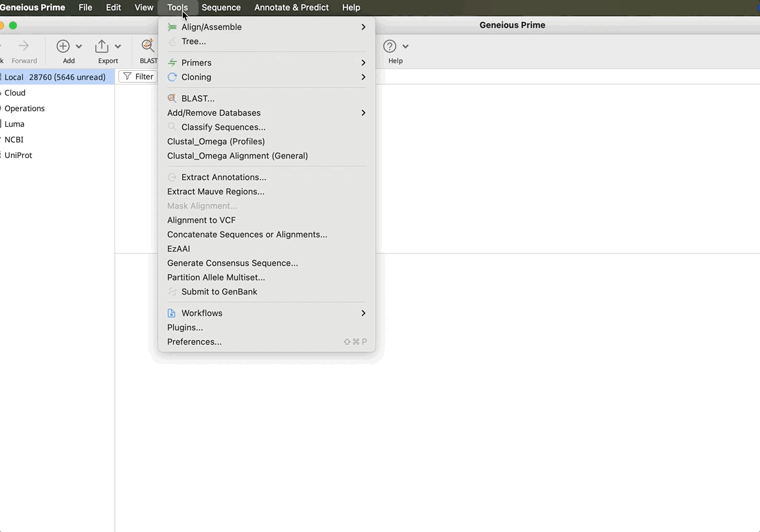
Task: Open the Help menu in menu bar
Action: (351, 7)
